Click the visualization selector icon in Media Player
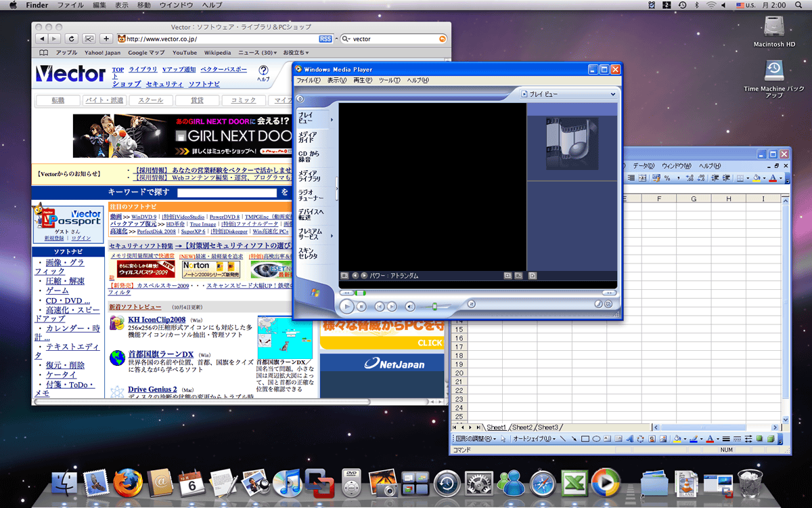 tap(344, 276)
